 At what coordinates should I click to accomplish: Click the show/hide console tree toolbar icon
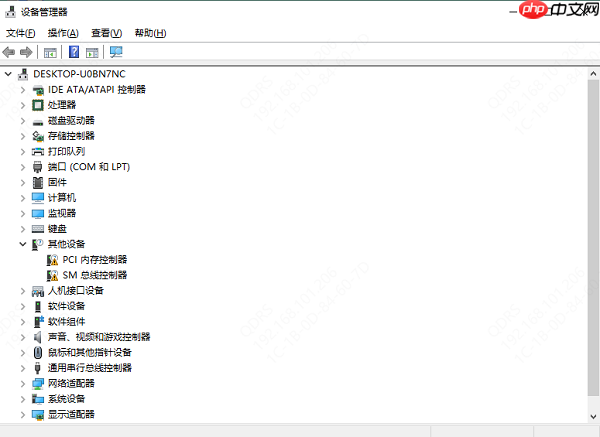click(50, 52)
